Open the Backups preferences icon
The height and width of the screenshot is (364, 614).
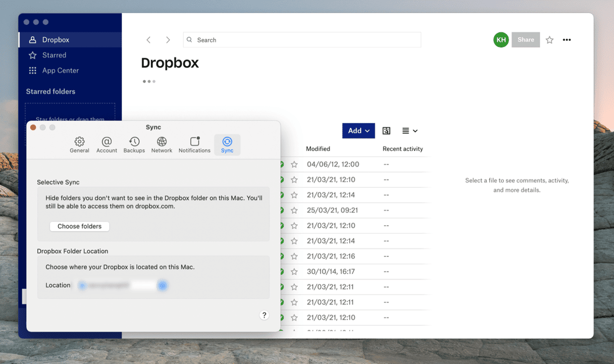[134, 144]
